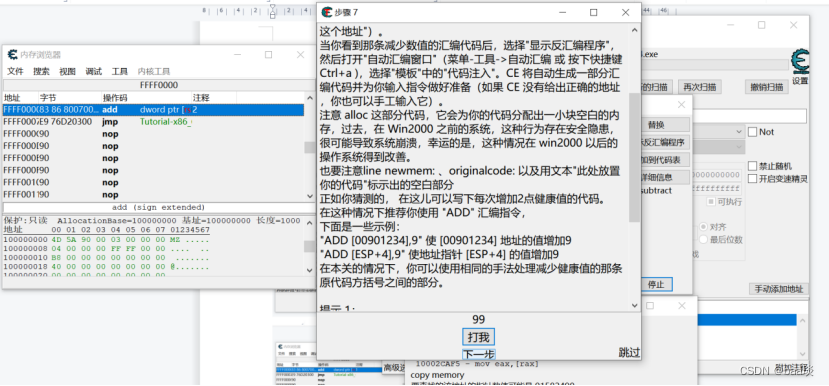Screen dimensions: 829x386
Task: Select the jmp Tutorial-x86 instruction row
Action: [153, 122]
